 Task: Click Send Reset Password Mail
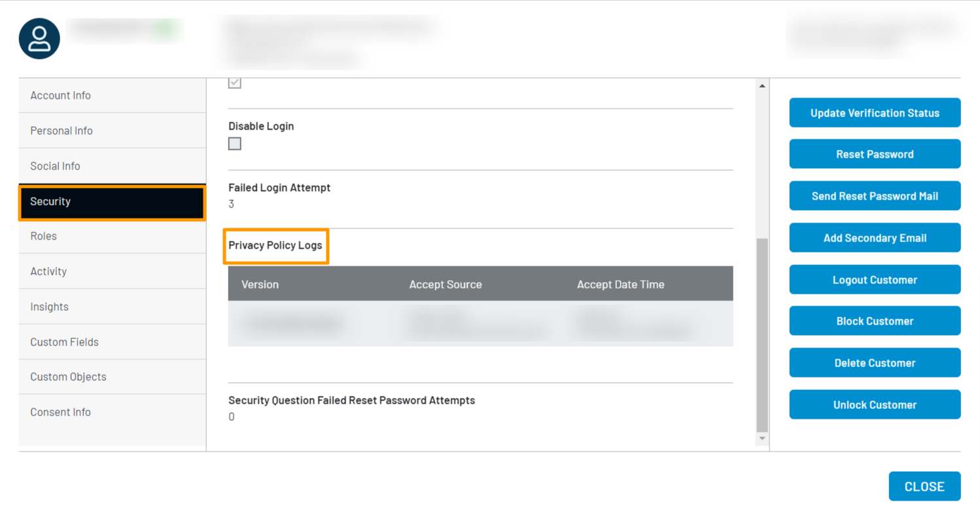tap(875, 196)
